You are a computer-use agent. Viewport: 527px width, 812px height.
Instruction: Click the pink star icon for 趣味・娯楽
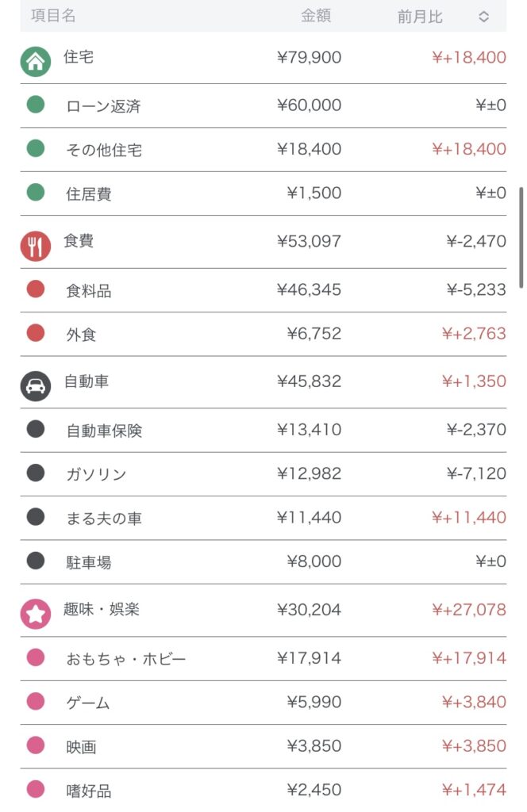click(35, 614)
